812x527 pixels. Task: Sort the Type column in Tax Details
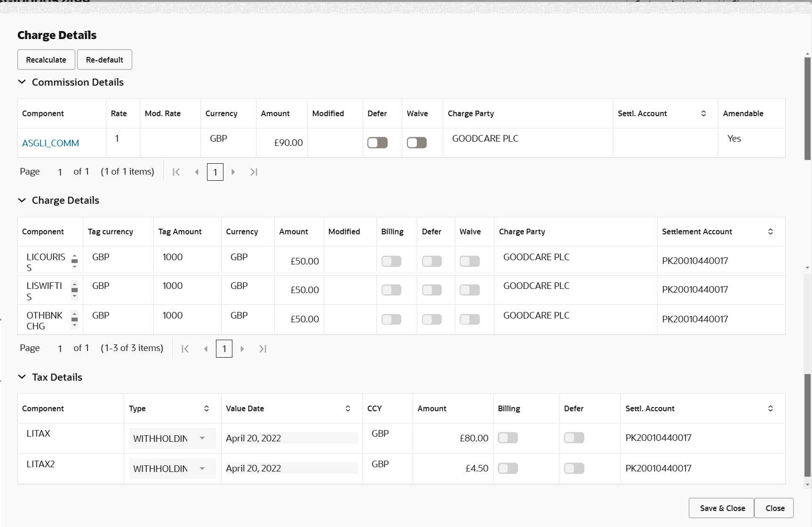(206, 408)
